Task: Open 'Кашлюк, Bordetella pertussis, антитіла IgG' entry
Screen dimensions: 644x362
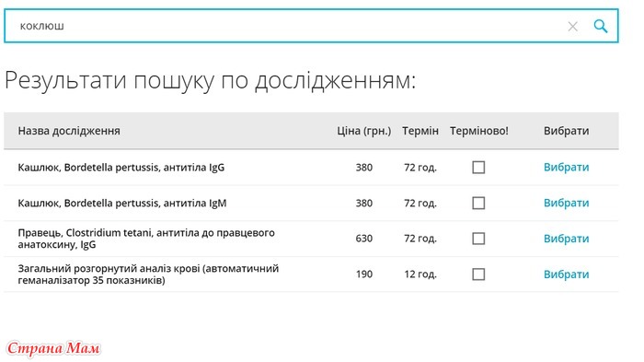Action: click(121, 168)
